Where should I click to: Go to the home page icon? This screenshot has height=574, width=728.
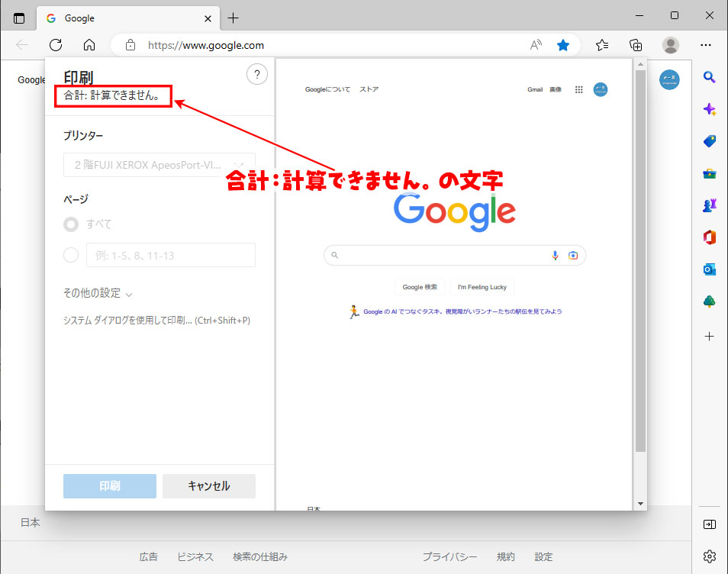(x=89, y=45)
